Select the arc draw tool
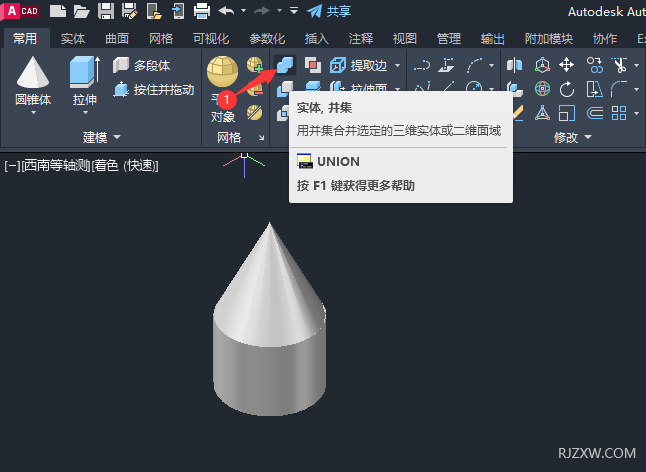 point(474,65)
